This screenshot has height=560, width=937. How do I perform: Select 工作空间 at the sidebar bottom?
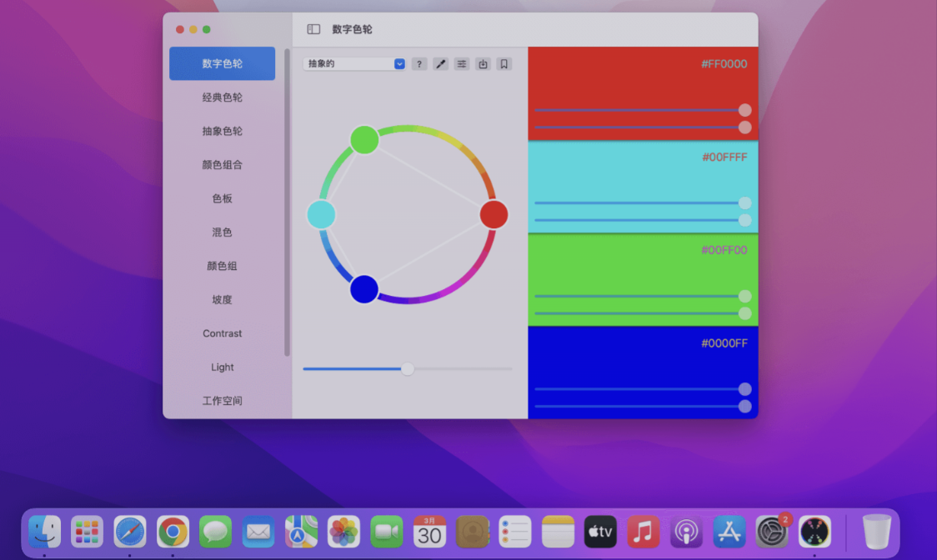click(222, 401)
